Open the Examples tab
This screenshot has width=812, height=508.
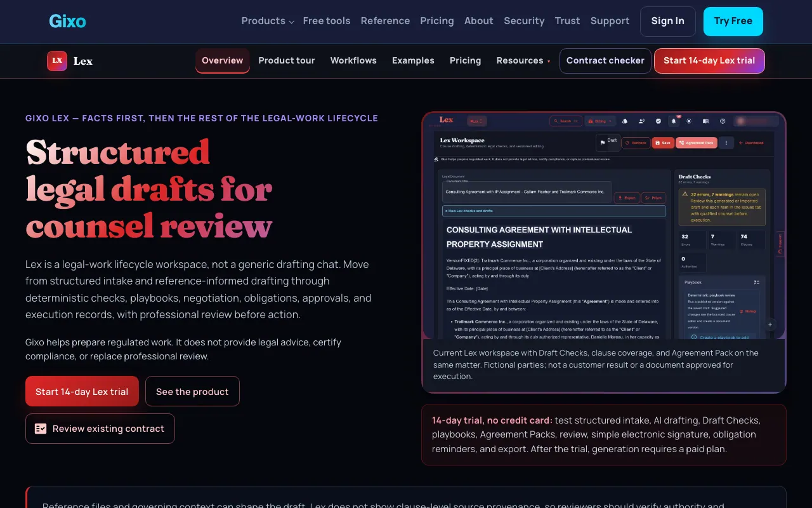(x=413, y=61)
